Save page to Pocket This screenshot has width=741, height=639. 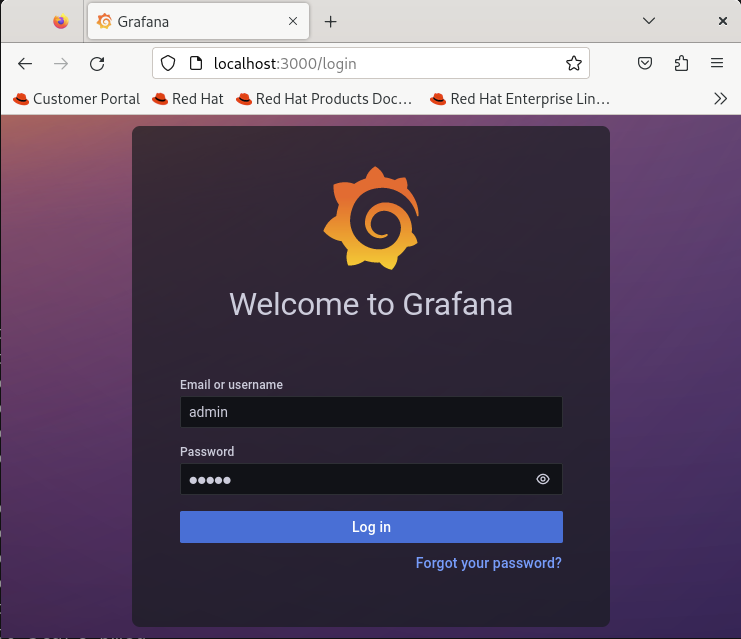click(645, 63)
